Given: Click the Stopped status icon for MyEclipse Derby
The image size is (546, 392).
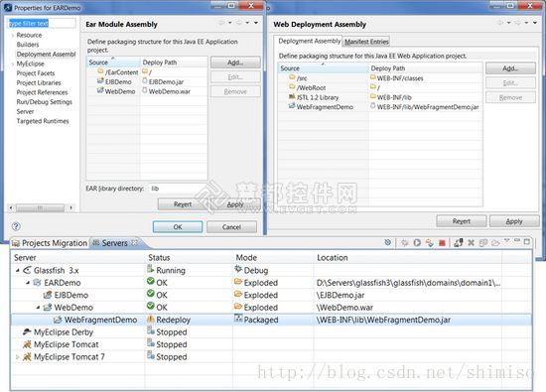Looking at the screenshot, I should pos(151,330).
